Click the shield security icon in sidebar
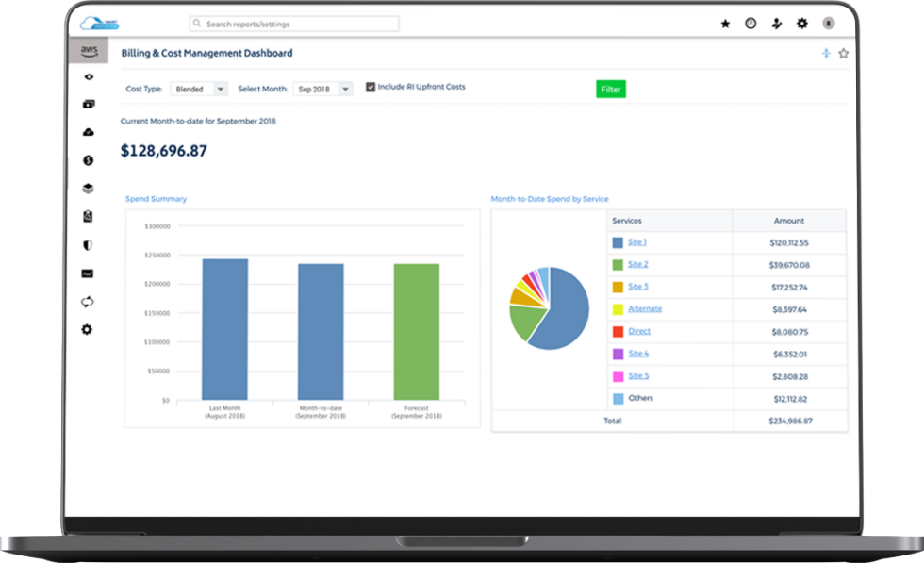 coord(88,244)
